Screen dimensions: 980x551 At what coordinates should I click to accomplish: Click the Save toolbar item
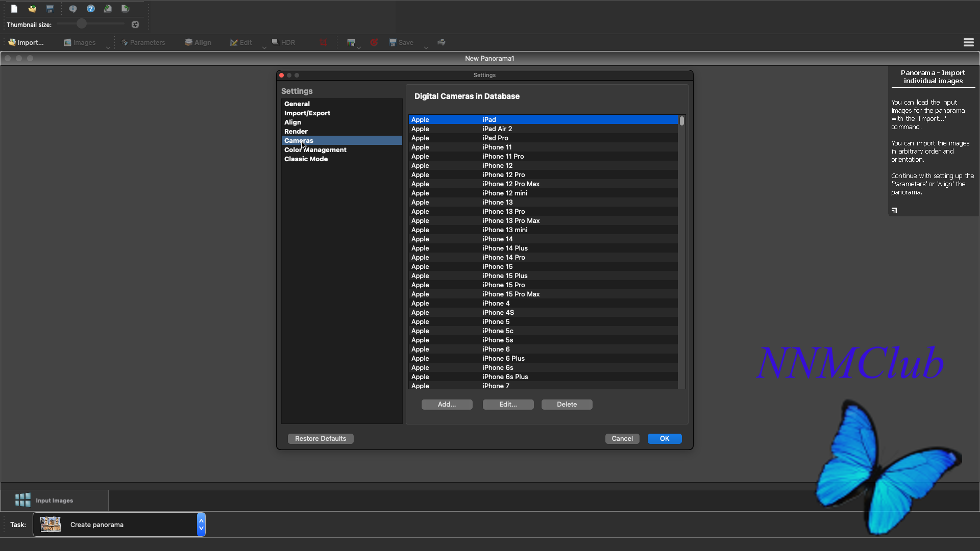pos(401,42)
